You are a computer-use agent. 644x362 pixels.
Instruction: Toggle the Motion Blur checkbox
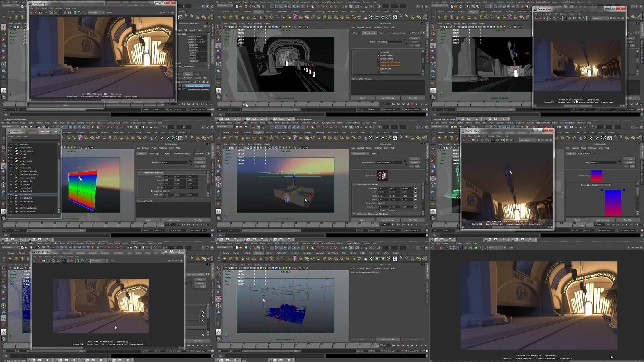point(378,52)
